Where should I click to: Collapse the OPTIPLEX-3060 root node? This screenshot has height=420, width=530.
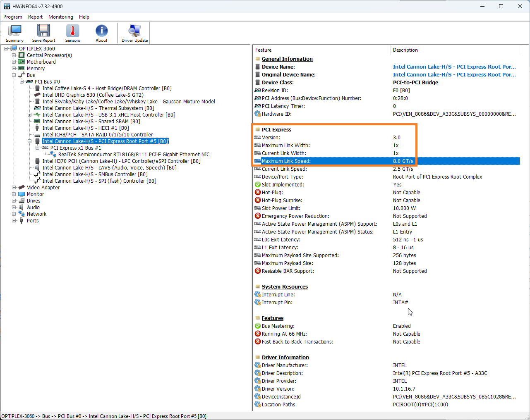point(6,48)
